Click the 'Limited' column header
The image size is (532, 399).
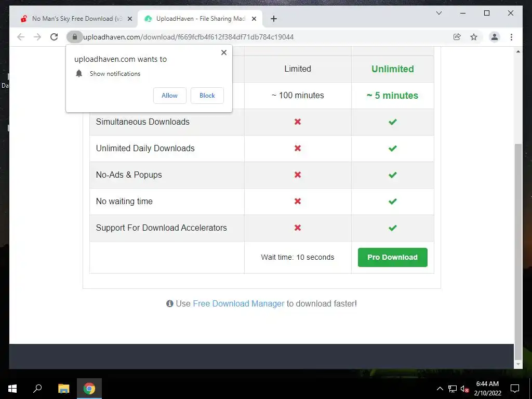coord(298,69)
